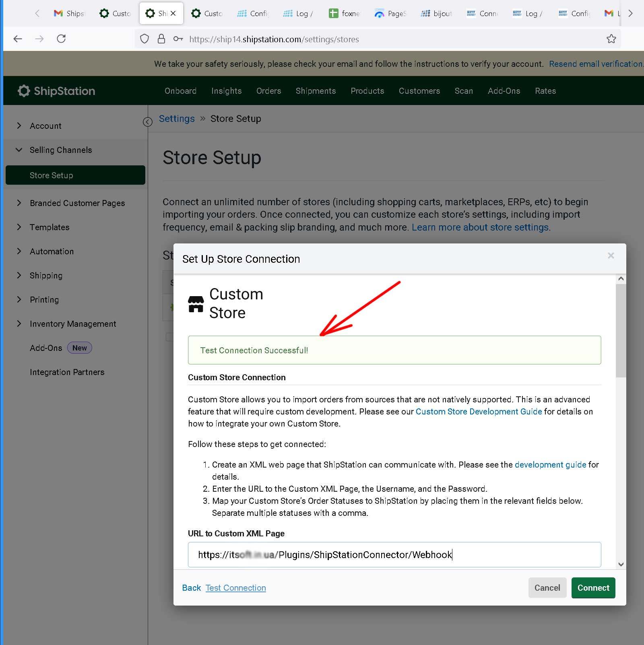Open the Rates menu
644x645 pixels.
[545, 91]
